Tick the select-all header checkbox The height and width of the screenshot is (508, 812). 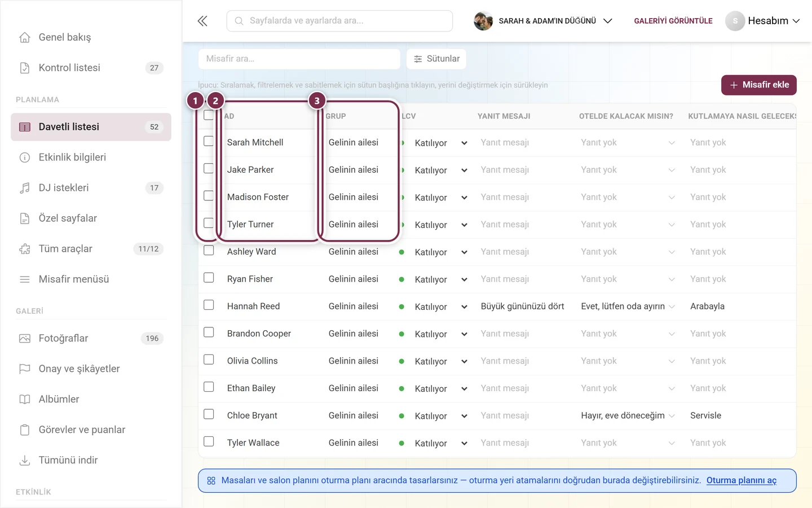[x=209, y=115]
